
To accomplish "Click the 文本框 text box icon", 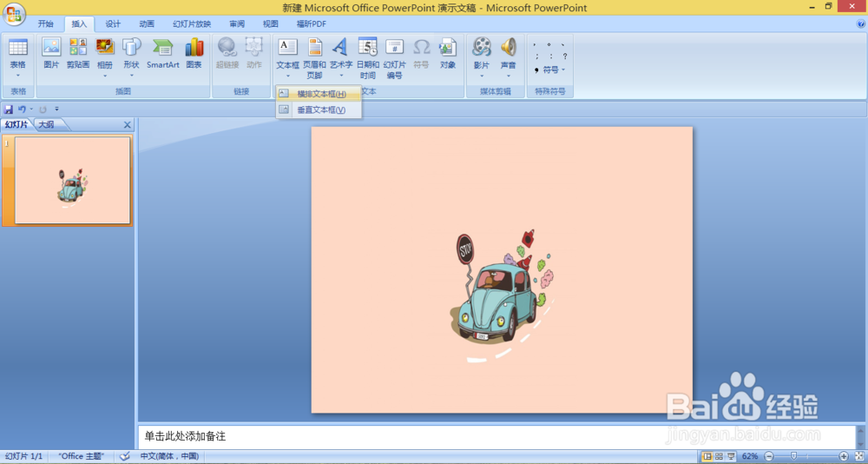I will 288,47.
